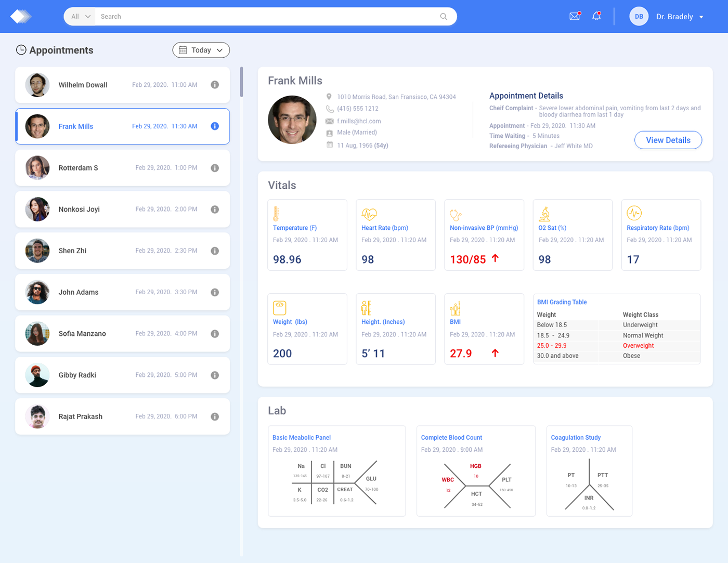Select Nonkosi Joyi appointment

(123, 210)
